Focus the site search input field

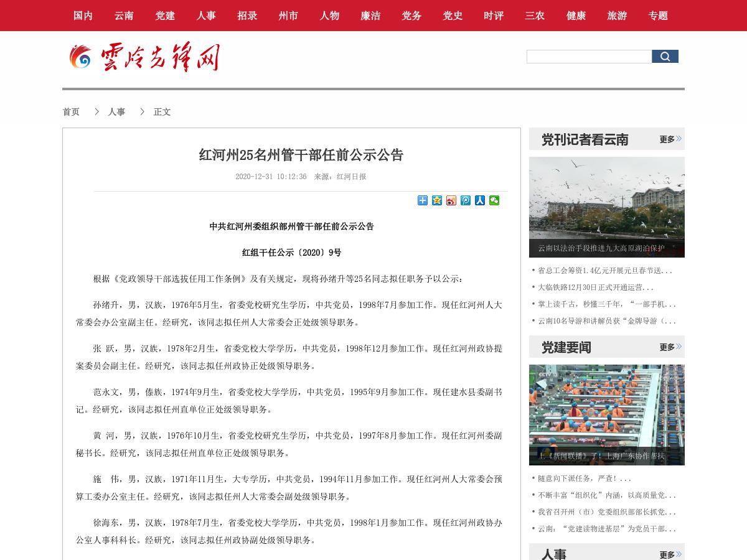(x=589, y=57)
